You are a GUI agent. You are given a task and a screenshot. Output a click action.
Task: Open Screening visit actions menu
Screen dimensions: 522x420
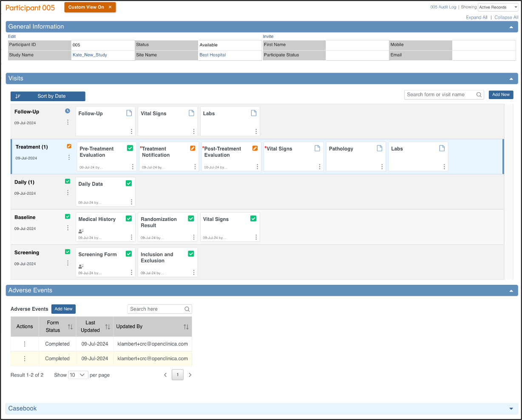(x=68, y=263)
